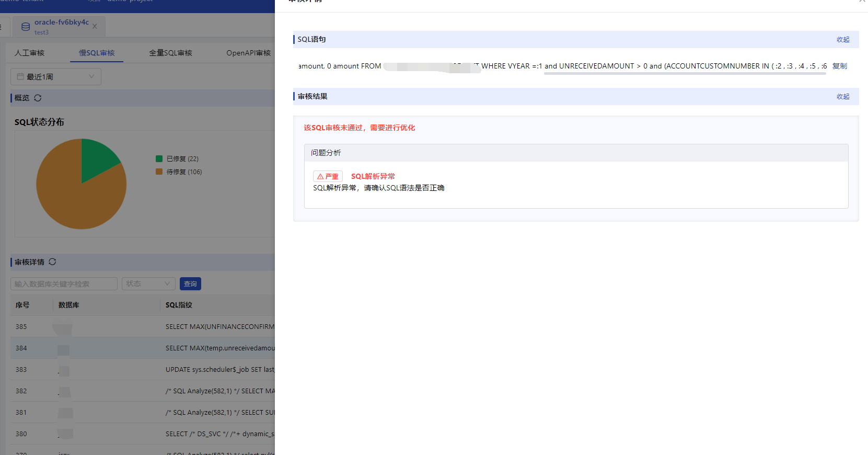Click the 严重 severity warning tag
The width and height of the screenshot is (868, 455).
tap(328, 176)
